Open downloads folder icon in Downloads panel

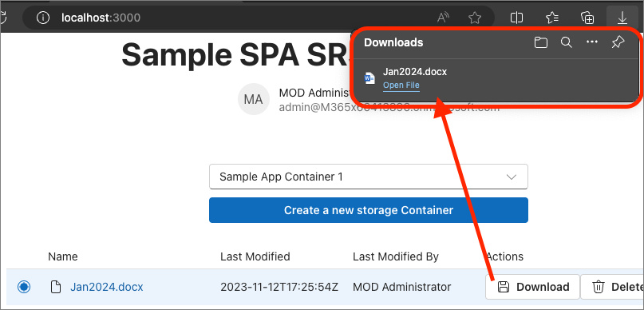(x=541, y=42)
